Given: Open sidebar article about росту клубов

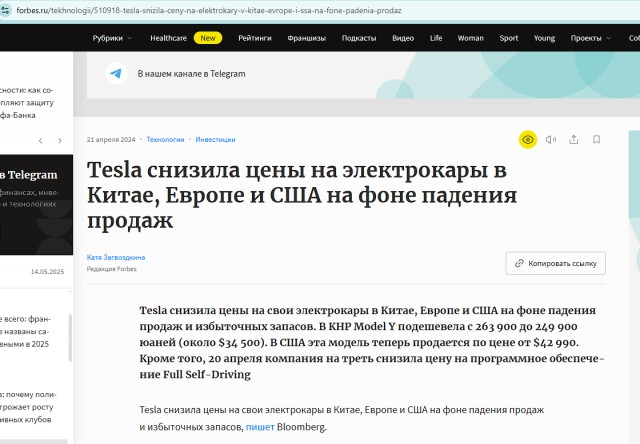Looking at the screenshot, I should (28, 407).
